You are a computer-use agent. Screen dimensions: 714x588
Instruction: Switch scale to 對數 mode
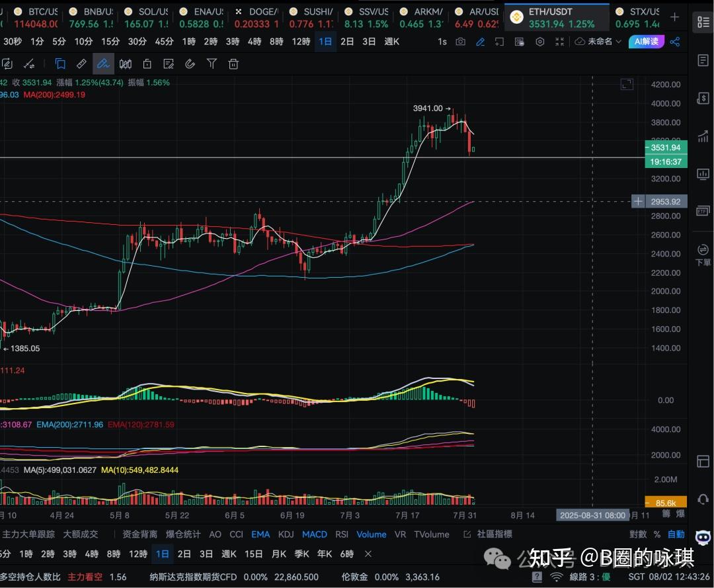click(638, 534)
